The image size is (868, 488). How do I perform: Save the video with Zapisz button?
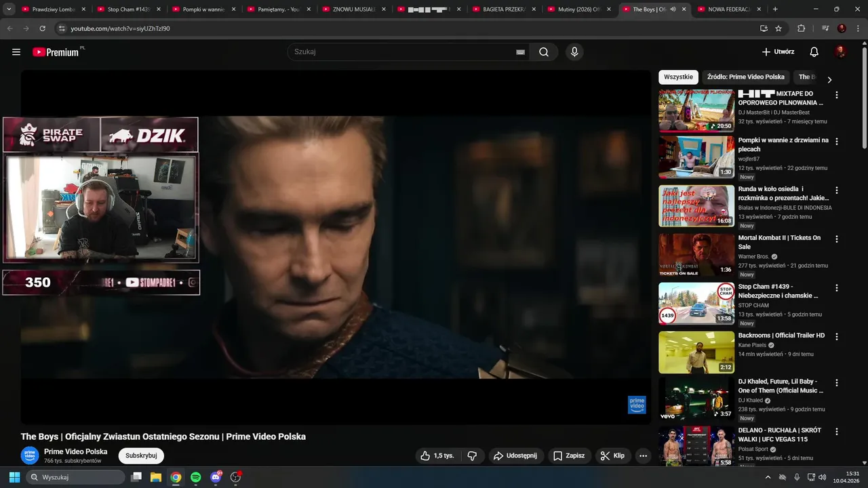point(568,455)
